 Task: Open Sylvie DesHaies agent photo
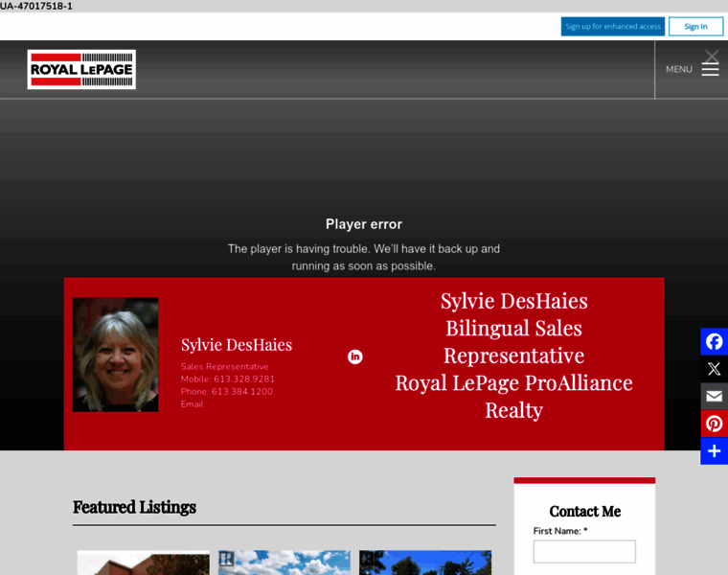tap(115, 355)
